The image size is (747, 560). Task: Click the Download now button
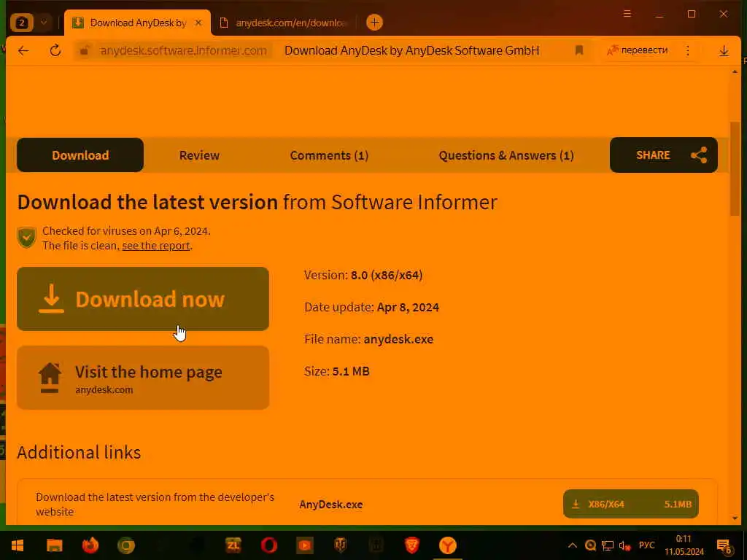(x=143, y=299)
